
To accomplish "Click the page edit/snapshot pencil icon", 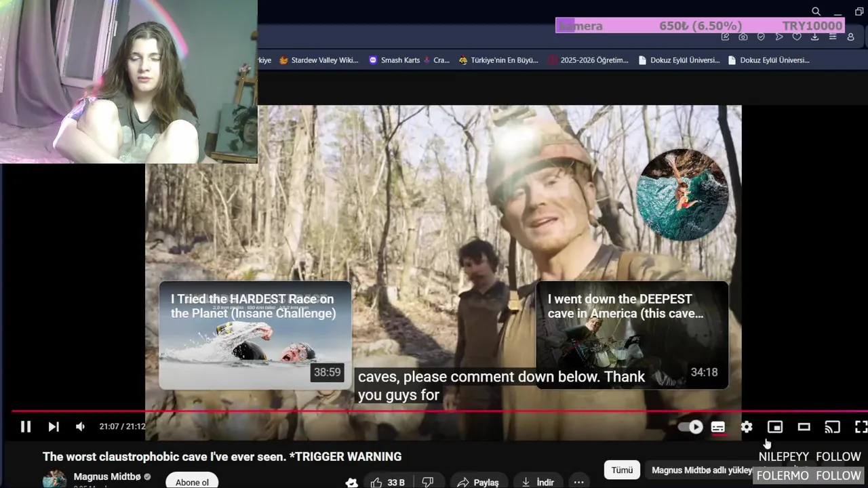I will (x=725, y=37).
